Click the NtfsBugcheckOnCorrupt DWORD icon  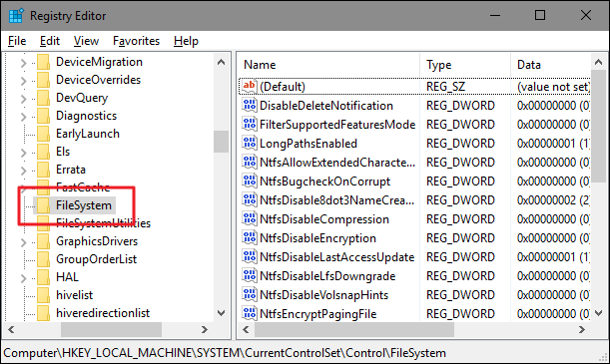(x=249, y=182)
